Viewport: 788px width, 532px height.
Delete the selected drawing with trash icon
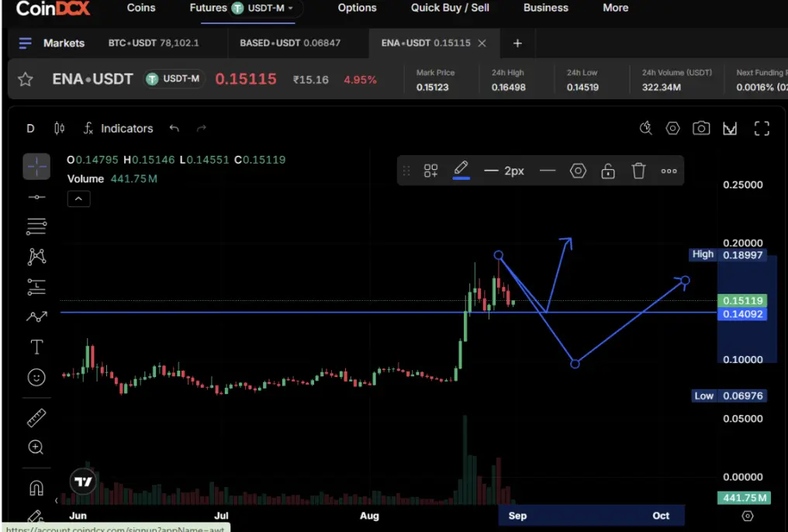click(x=639, y=171)
